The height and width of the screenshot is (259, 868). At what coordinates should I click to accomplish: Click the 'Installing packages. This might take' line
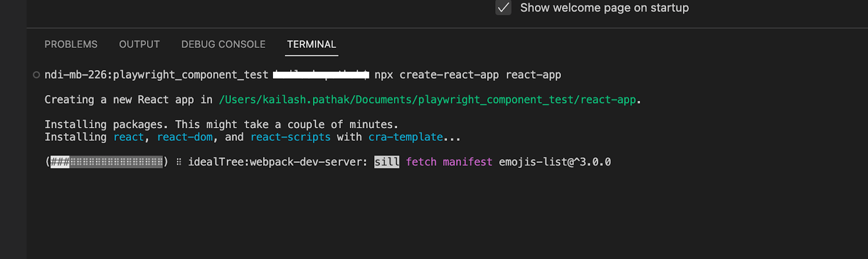(221, 124)
